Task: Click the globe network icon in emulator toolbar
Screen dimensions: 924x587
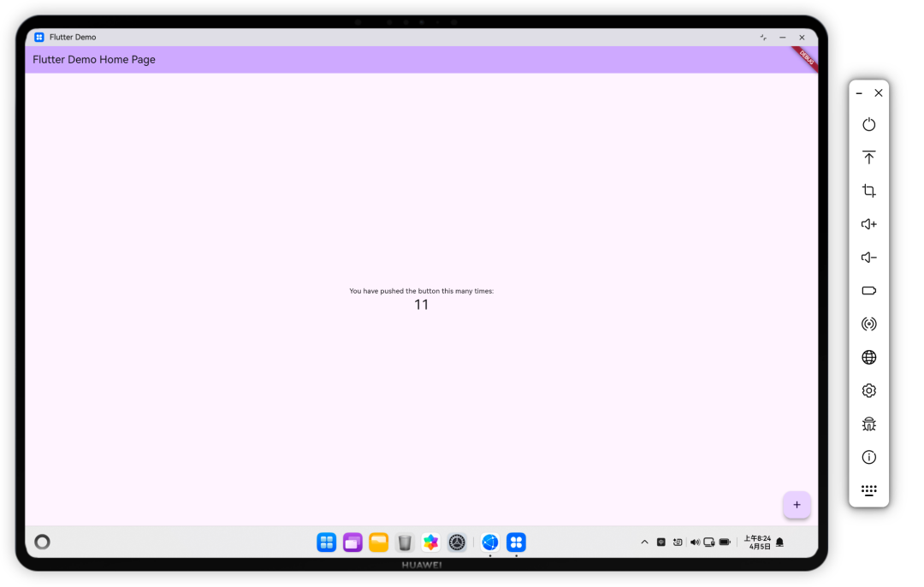Action: click(868, 358)
